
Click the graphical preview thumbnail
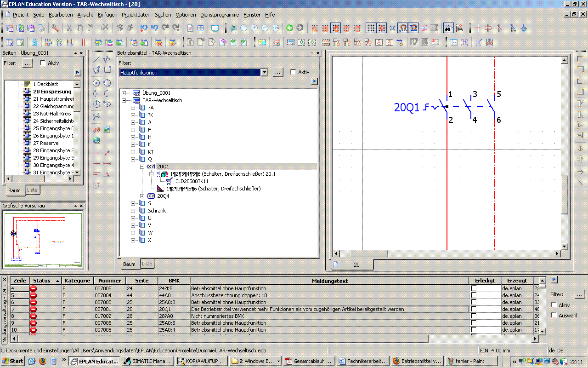pos(42,240)
